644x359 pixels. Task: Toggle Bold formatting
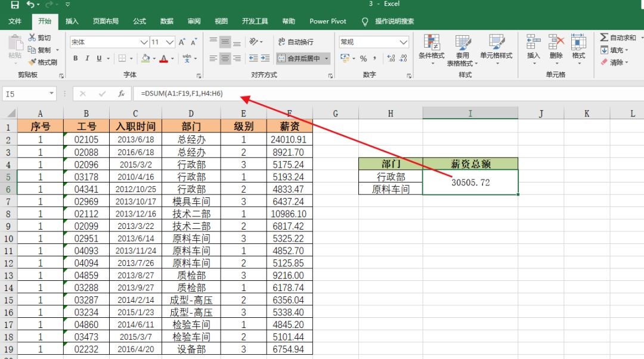(75, 58)
